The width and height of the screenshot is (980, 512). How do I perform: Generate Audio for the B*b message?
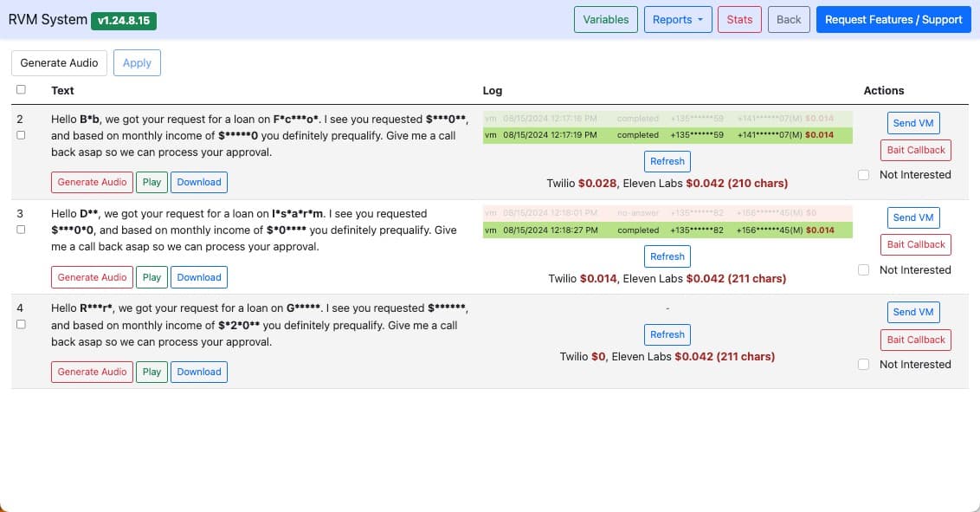[92, 182]
